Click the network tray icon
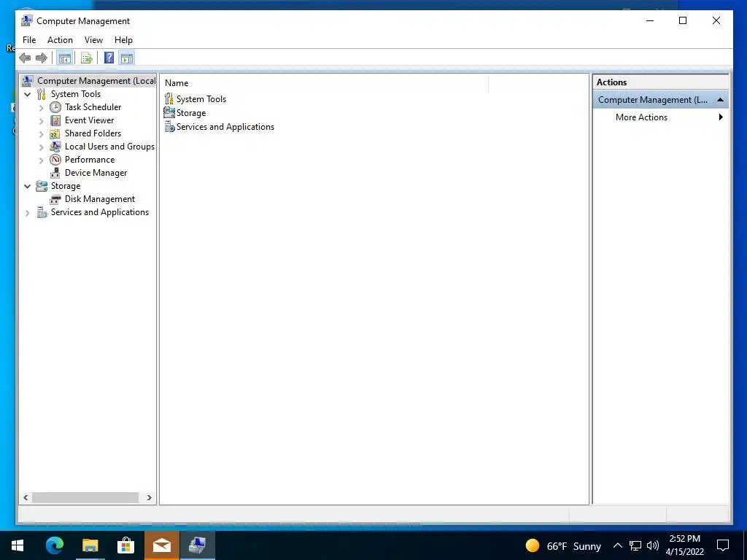This screenshot has height=560, width=747. point(635,545)
